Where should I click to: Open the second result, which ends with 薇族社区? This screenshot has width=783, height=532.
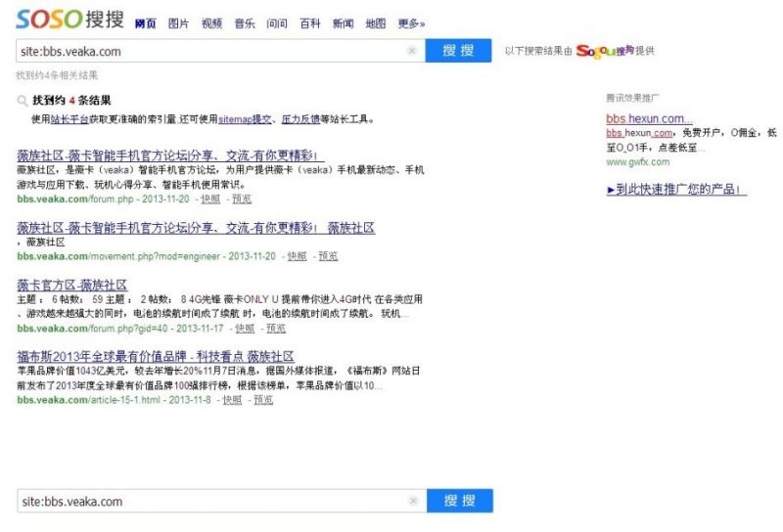(x=196, y=228)
